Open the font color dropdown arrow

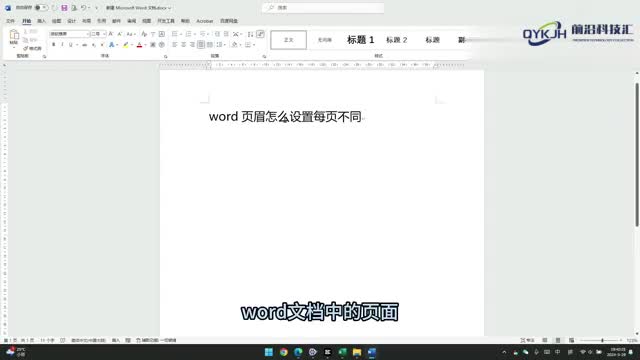pyautogui.click(x=145, y=44)
